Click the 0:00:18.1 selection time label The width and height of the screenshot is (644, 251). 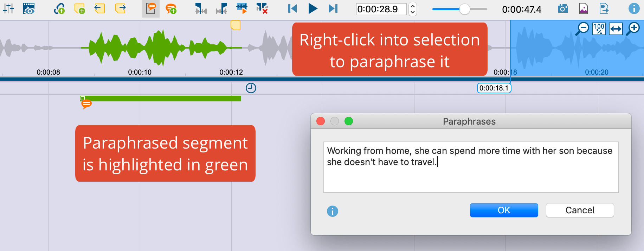click(x=494, y=88)
